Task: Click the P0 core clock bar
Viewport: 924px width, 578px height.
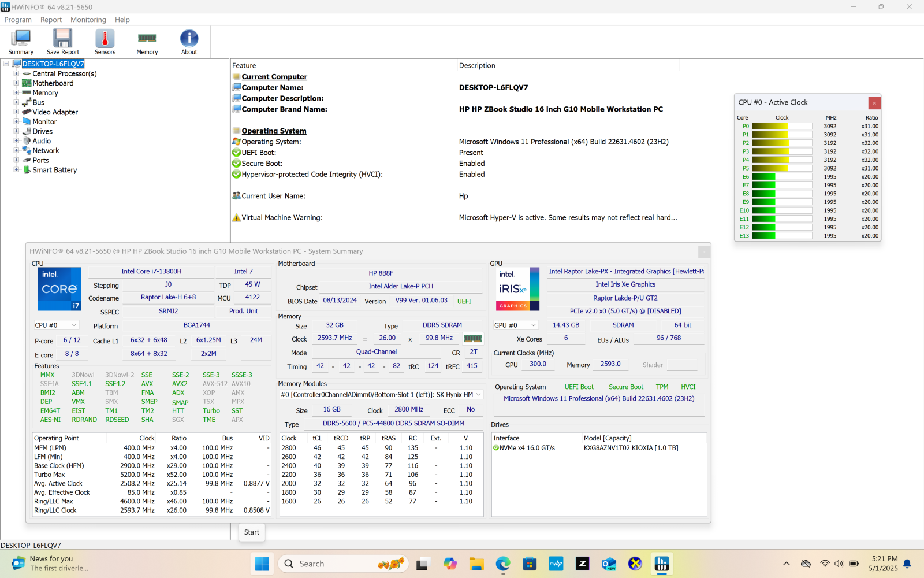Action: [x=782, y=126]
